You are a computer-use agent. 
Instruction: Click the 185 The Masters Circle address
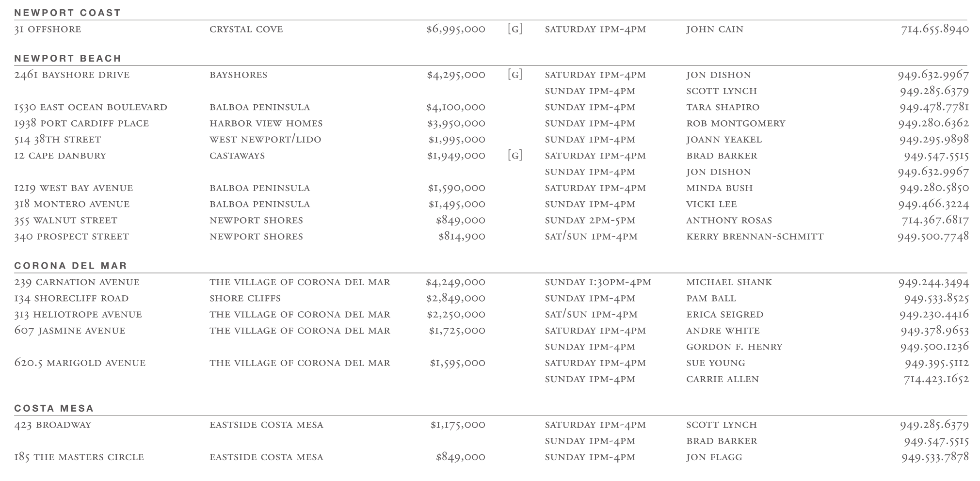coord(79,457)
